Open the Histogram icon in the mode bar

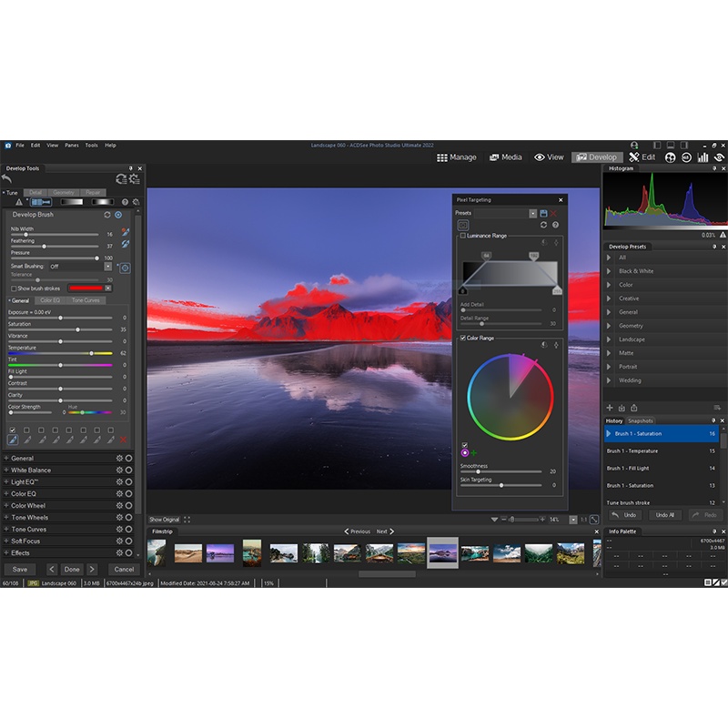pos(703,157)
